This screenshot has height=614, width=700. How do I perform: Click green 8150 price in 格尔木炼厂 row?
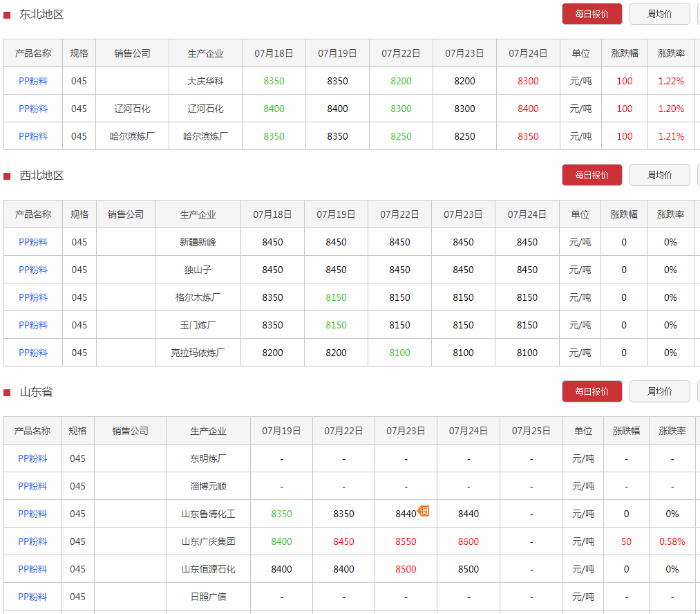(x=336, y=298)
